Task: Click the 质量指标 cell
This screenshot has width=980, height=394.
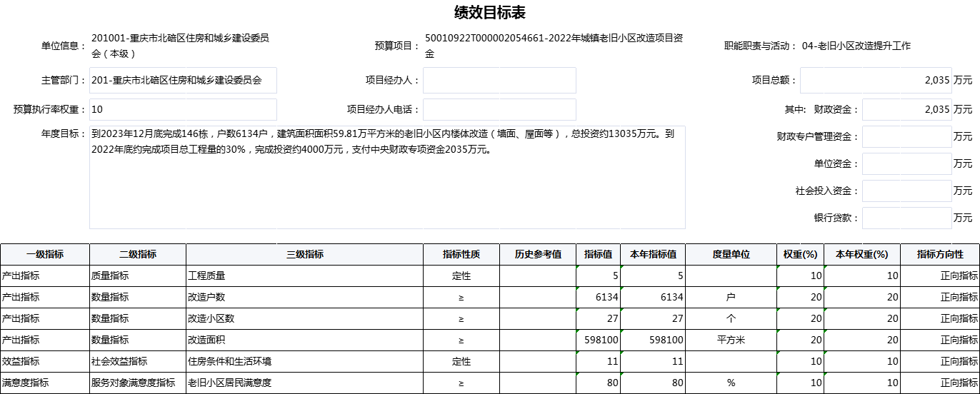Action: pyautogui.click(x=138, y=276)
